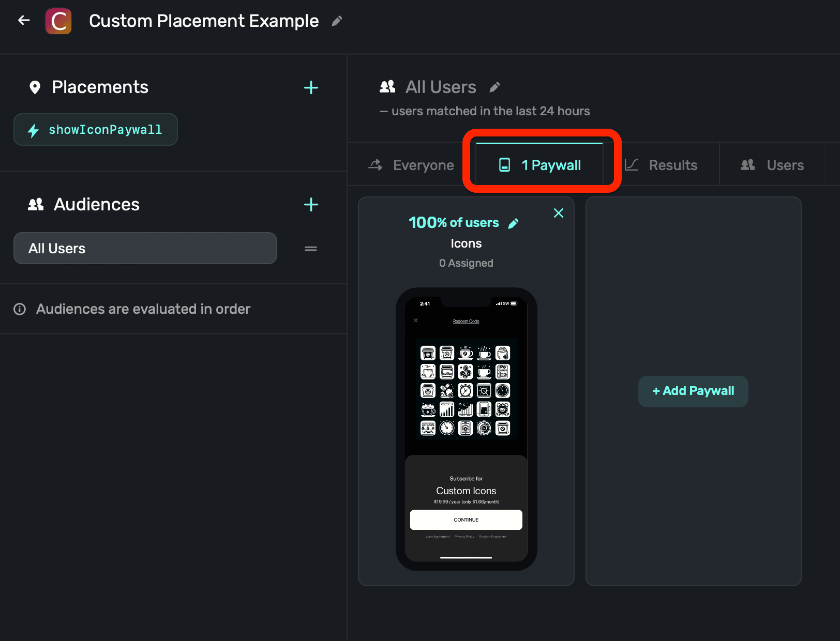
Task: Click the Icons paywall phone preview
Action: point(466,429)
